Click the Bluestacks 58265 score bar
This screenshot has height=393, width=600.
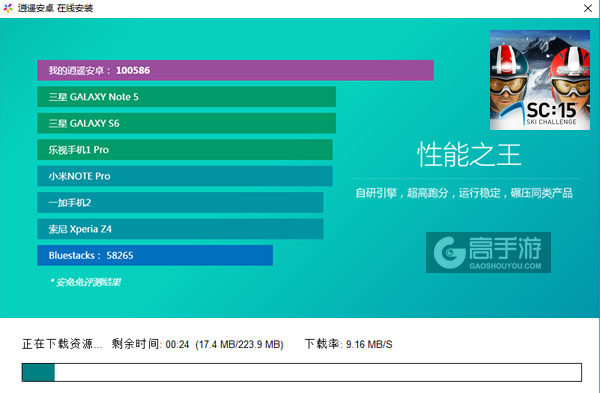pyautogui.click(x=155, y=255)
